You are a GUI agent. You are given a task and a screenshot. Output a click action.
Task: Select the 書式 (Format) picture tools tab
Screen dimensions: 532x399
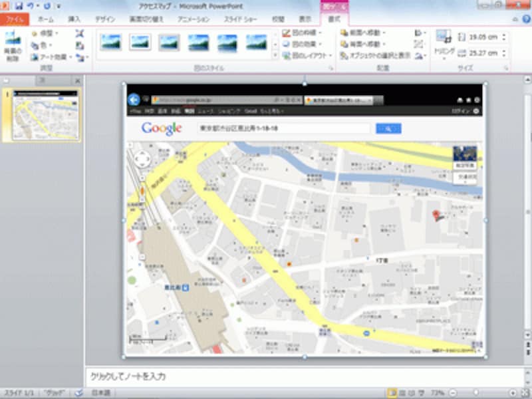coord(334,19)
